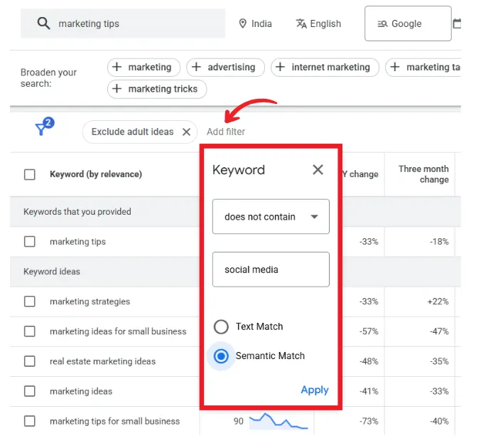Add the advertising keyword suggestion
The height and width of the screenshot is (448, 481).
(x=225, y=67)
